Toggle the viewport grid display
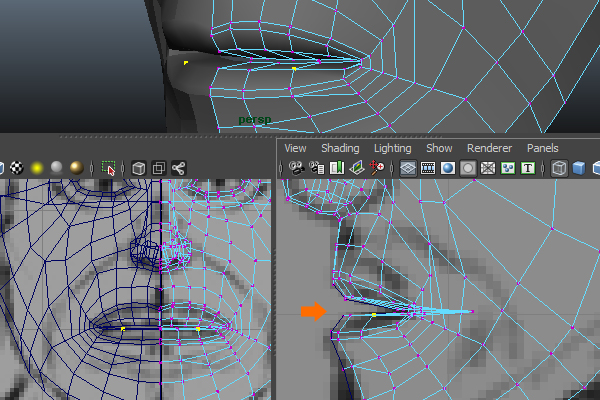Viewport: 600px width, 400px height. point(408,168)
